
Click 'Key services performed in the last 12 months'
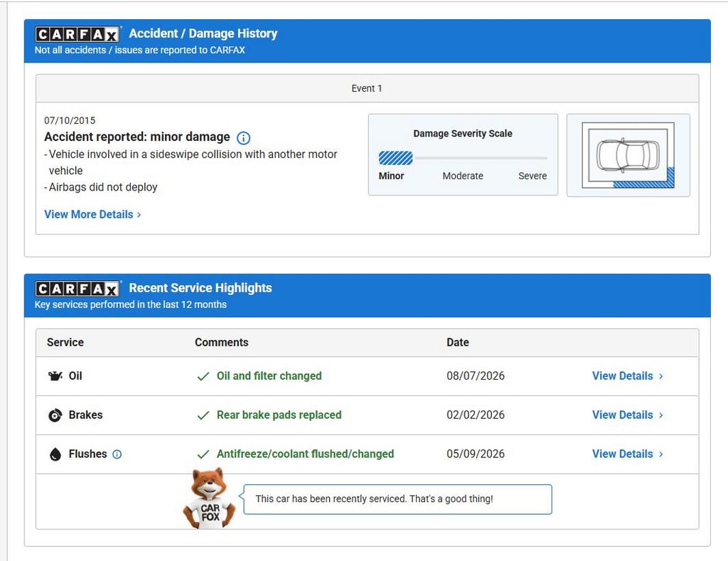[x=131, y=304]
